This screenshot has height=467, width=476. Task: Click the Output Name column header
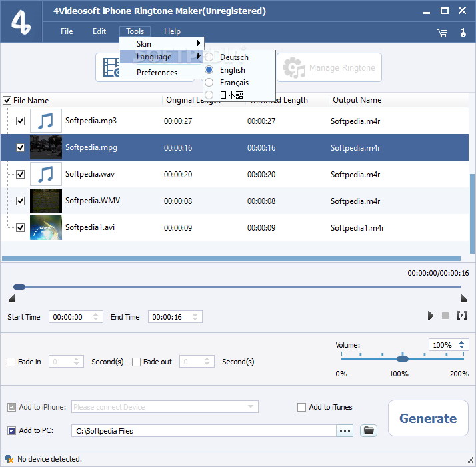point(357,100)
